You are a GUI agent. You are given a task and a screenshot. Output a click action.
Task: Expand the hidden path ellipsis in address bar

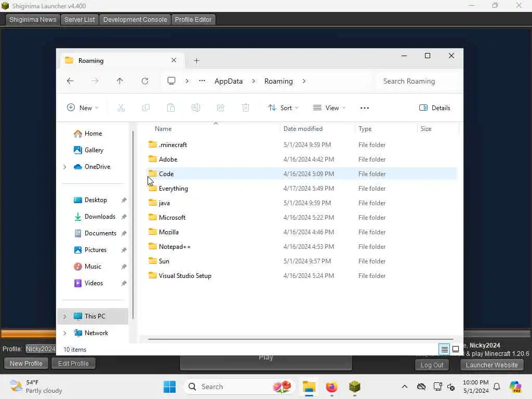point(202,81)
